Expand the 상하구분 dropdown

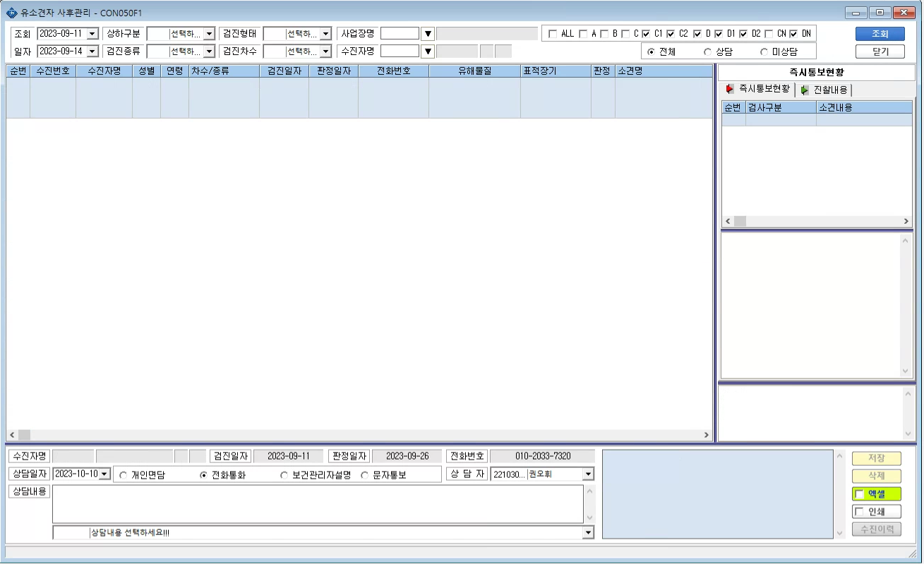209,33
